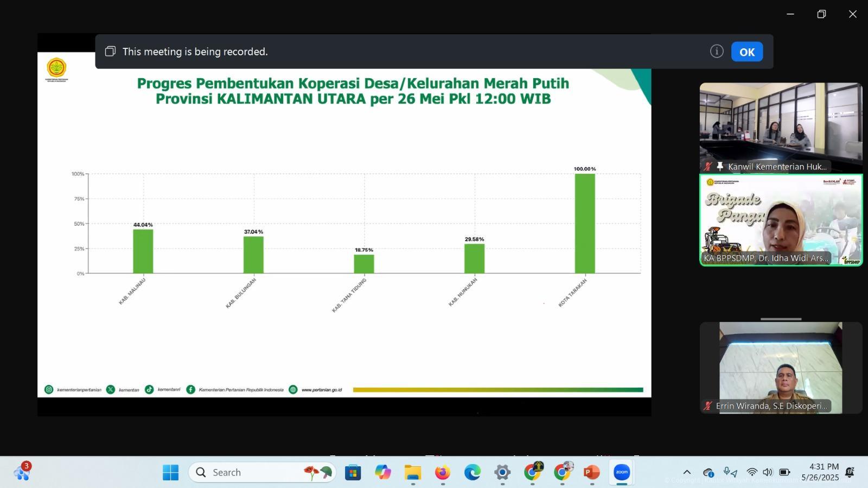Open File Explorer from taskbar
This screenshot has height=488, width=868.
pos(412,472)
